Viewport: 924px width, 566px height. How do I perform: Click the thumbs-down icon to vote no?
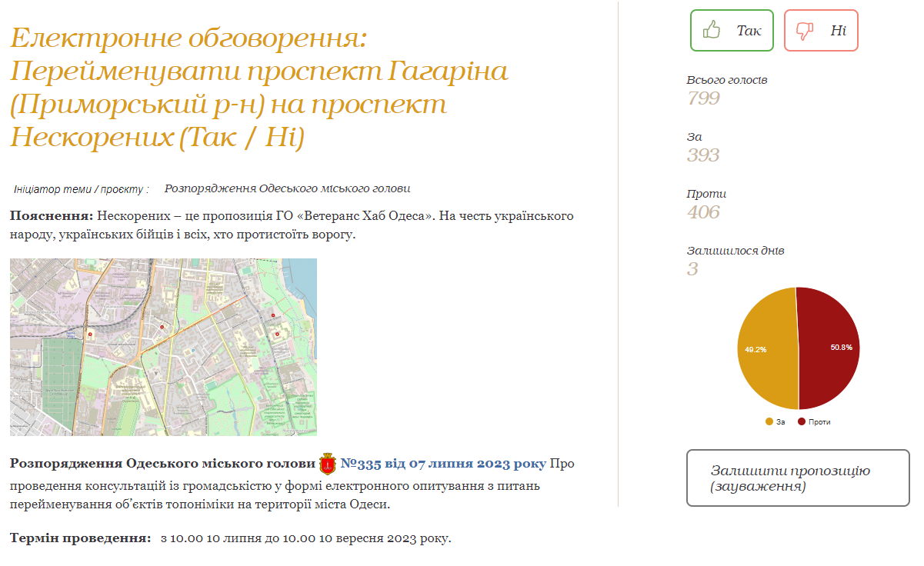point(805,31)
